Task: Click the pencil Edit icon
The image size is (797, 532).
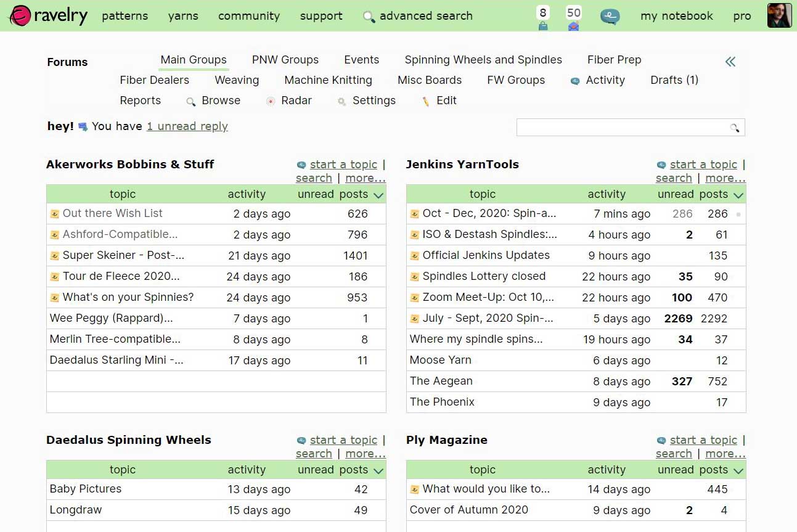Action: [425, 101]
